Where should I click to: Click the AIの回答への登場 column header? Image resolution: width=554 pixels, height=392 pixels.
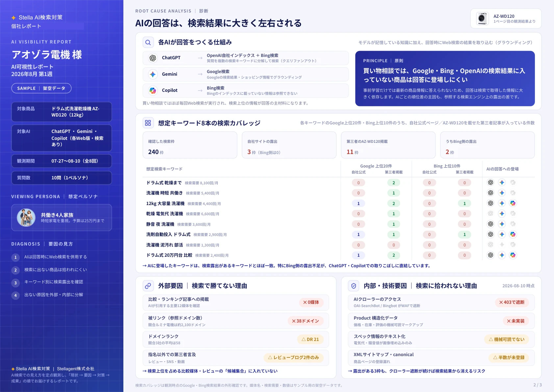click(x=502, y=169)
